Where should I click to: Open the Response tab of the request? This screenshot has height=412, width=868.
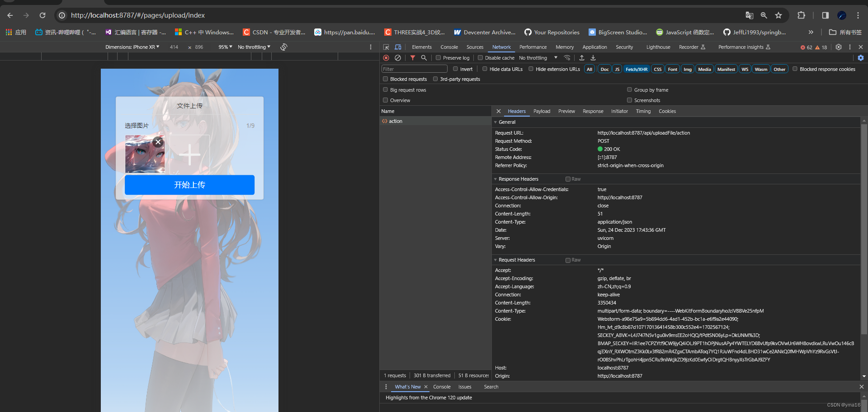tap(593, 111)
